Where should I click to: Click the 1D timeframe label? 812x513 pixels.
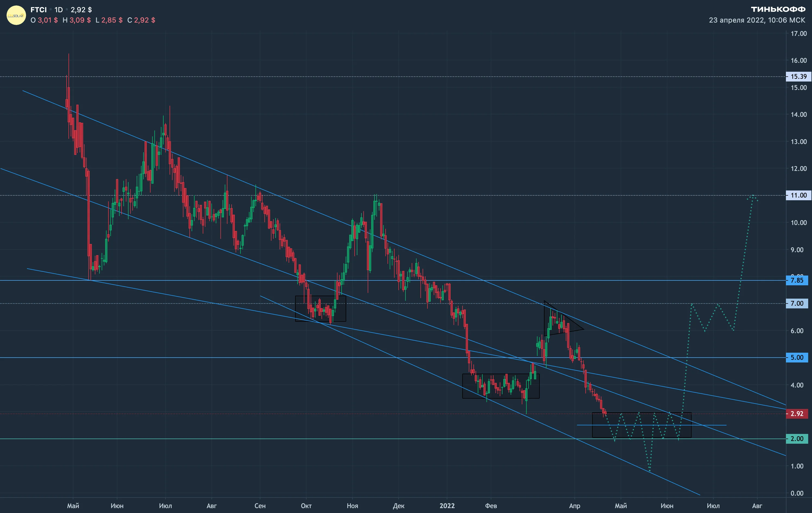tap(59, 10)
